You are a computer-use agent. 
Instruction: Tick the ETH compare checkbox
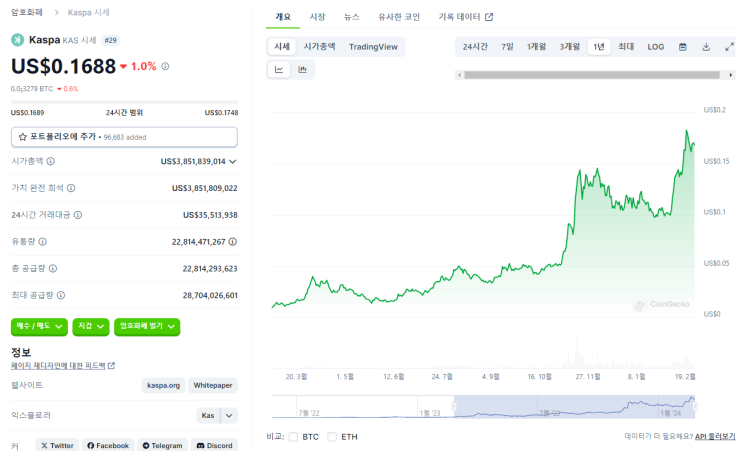(332, 436)
